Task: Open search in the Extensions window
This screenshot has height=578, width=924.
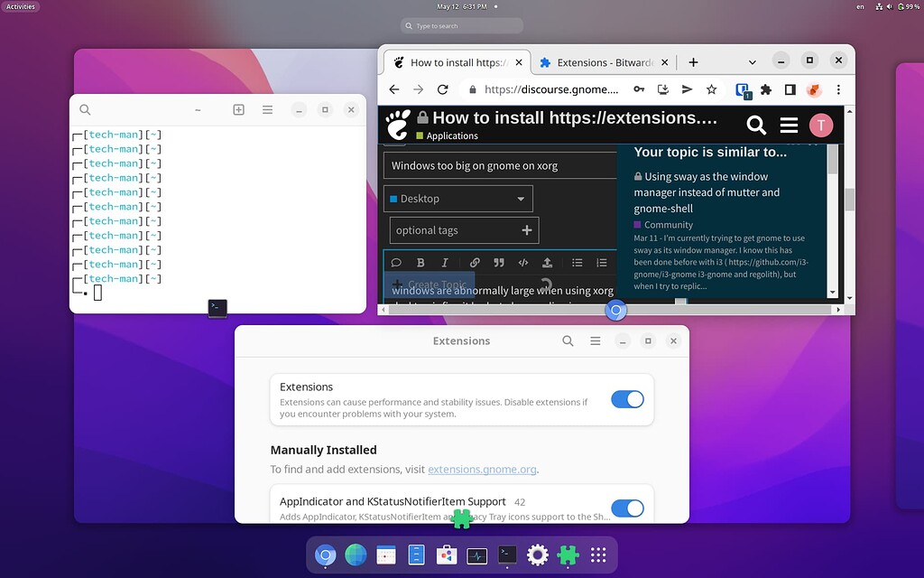Action: click(x=568, y=341)
